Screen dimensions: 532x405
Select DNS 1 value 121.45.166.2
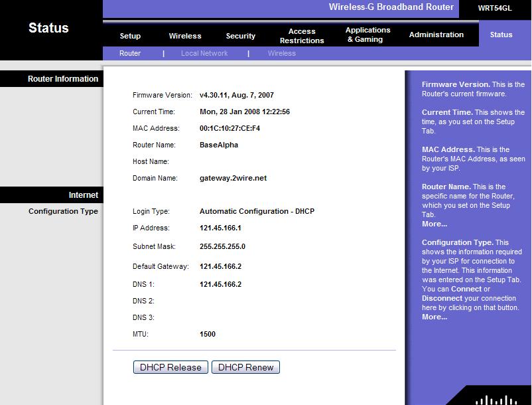click(x=220, y=284)
